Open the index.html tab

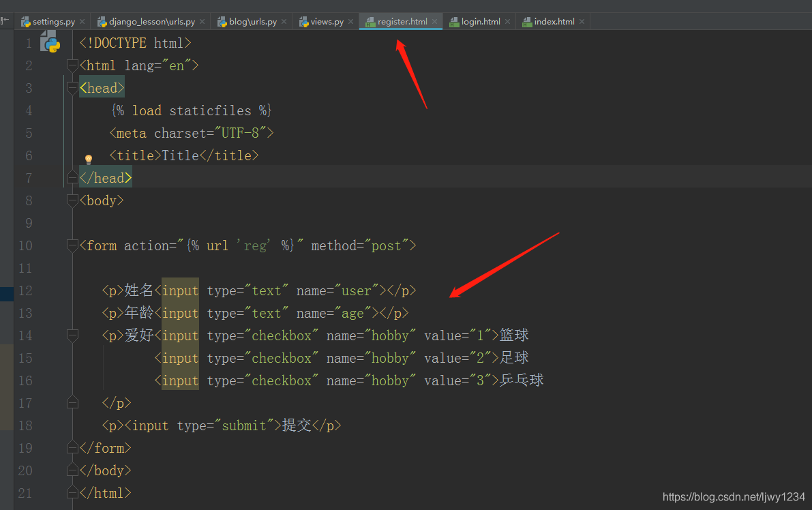(x=554, y=22)
